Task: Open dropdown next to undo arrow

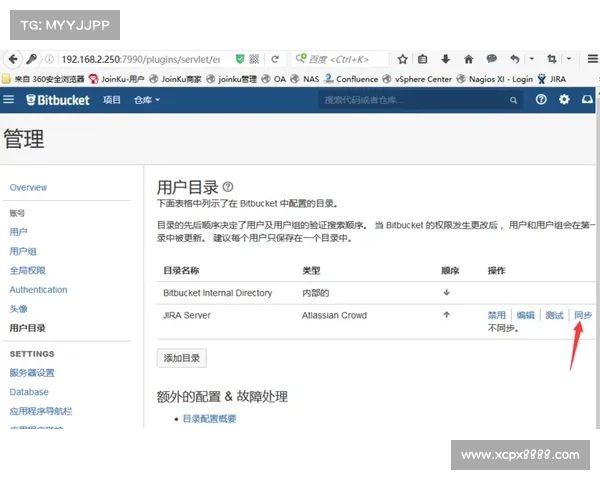Action: coord(532,59)
